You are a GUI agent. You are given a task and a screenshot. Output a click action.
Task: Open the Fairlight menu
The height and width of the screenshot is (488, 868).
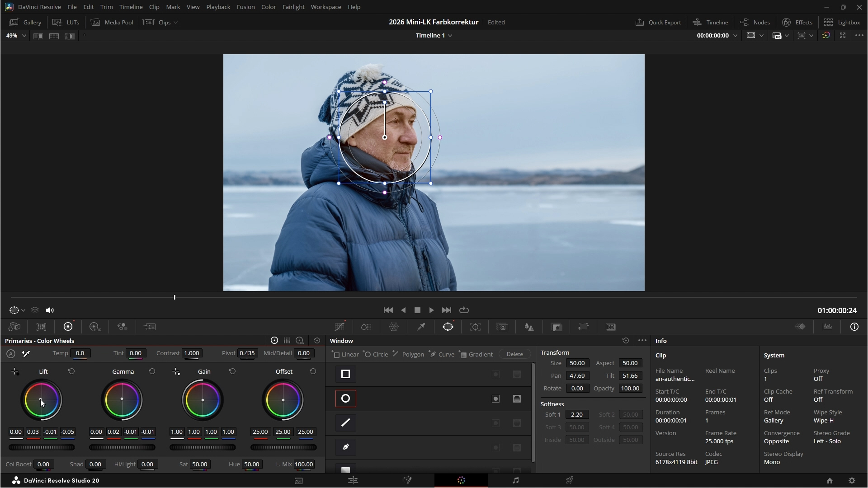click(x=293, y=7)
